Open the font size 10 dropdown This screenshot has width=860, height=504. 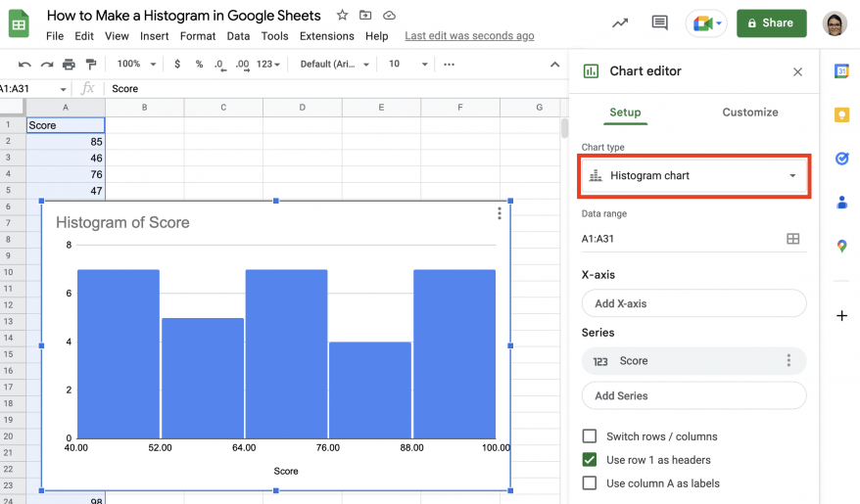pos(407,64)
